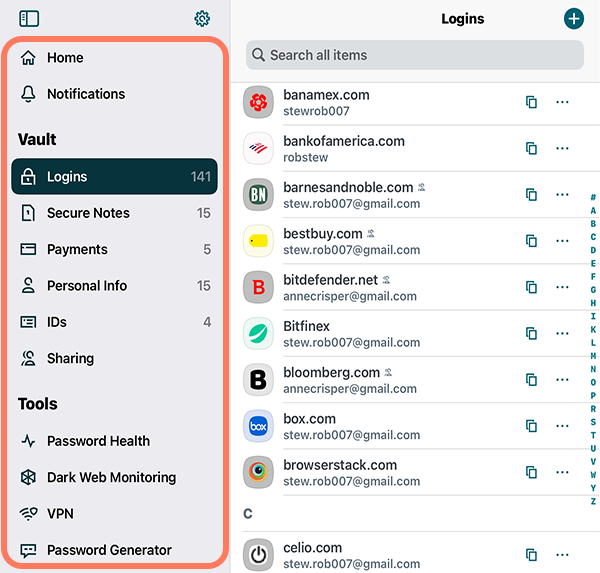Jump to letter Z in alphabet index
Image resolution: width=600 pixels, height=573 pixels.
tap(593, 501)
